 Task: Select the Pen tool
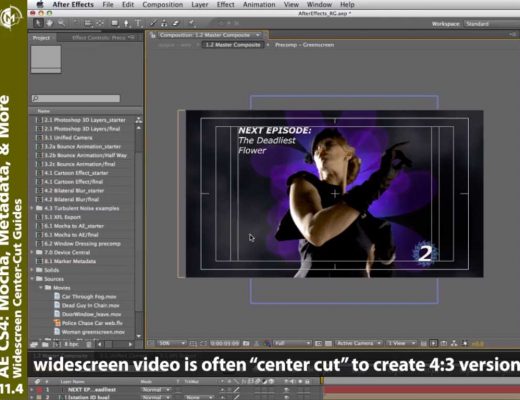126,23
